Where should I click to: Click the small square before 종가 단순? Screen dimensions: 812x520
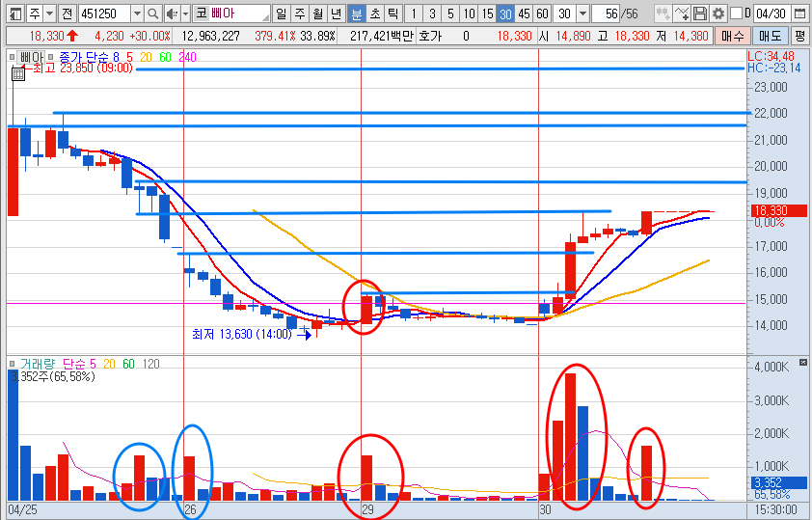51,57
